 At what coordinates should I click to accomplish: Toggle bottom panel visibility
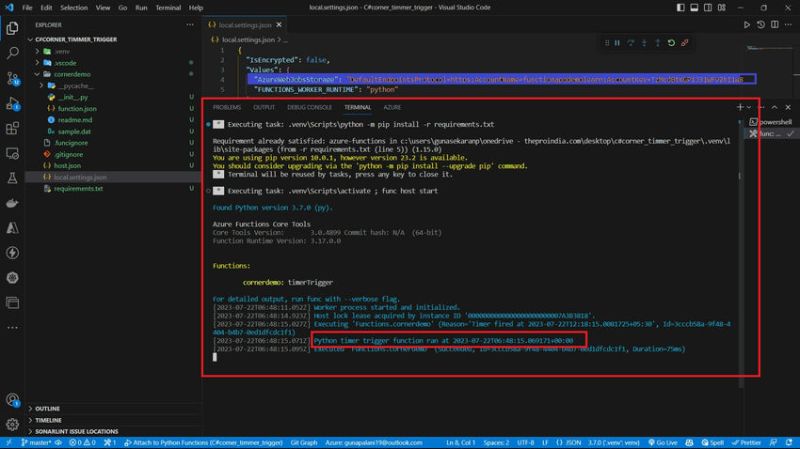(694, 8)
